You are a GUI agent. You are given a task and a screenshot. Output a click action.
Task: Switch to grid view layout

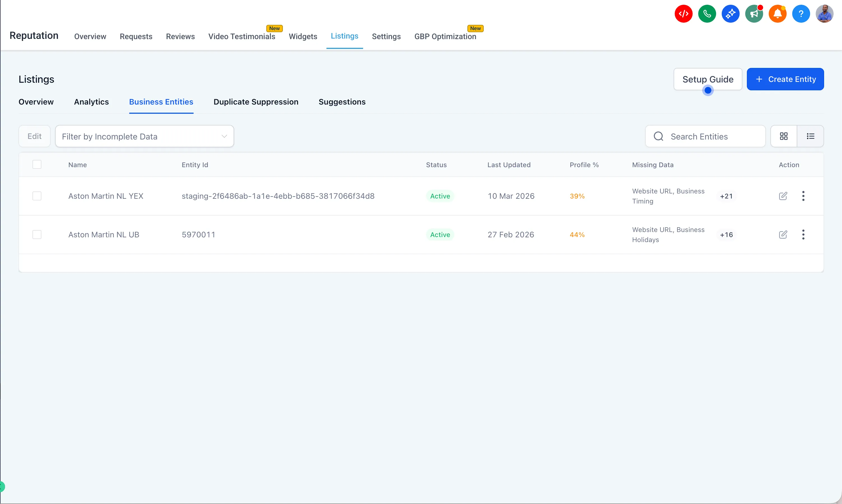pos(784,136)
